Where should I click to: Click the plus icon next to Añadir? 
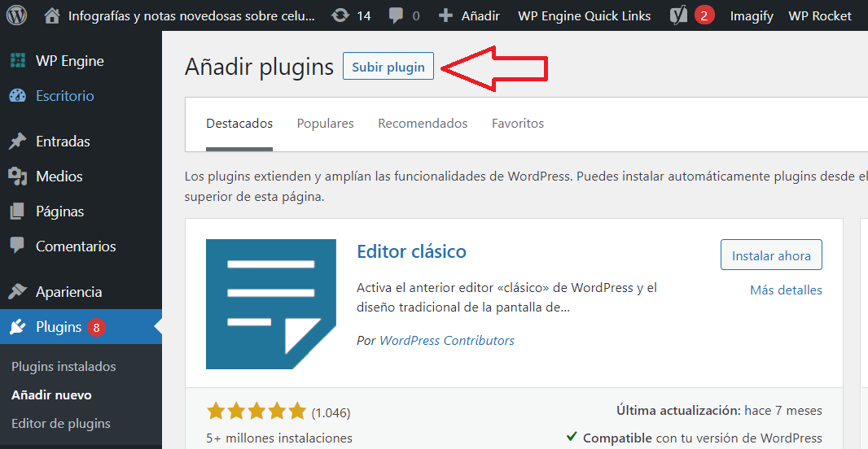445,16
